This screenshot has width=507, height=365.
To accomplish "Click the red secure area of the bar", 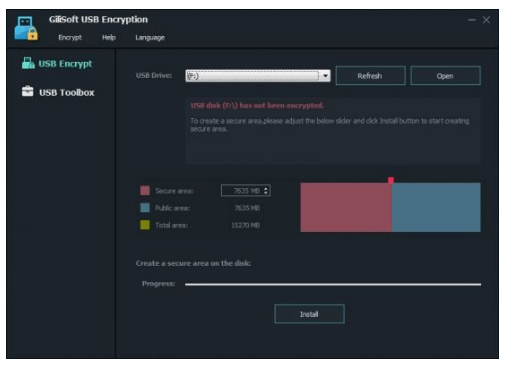I will [346, 207].
